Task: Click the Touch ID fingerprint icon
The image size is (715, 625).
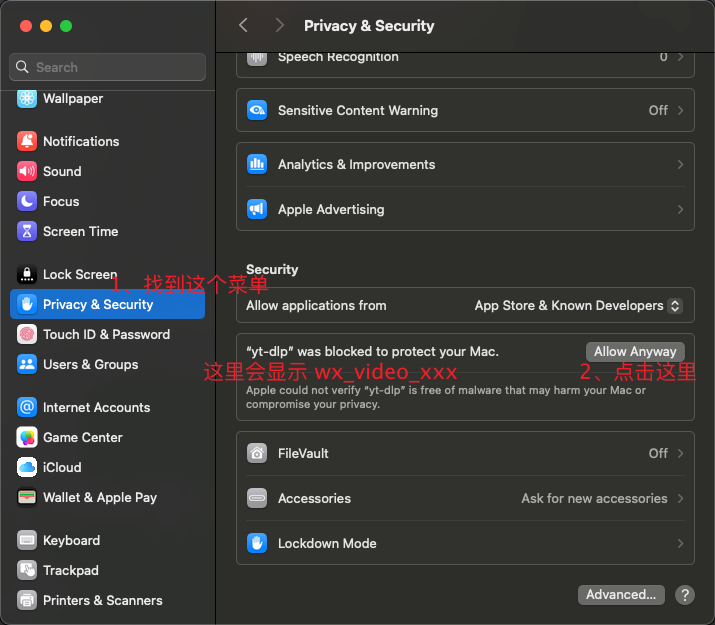Action: tap(27, 334)
